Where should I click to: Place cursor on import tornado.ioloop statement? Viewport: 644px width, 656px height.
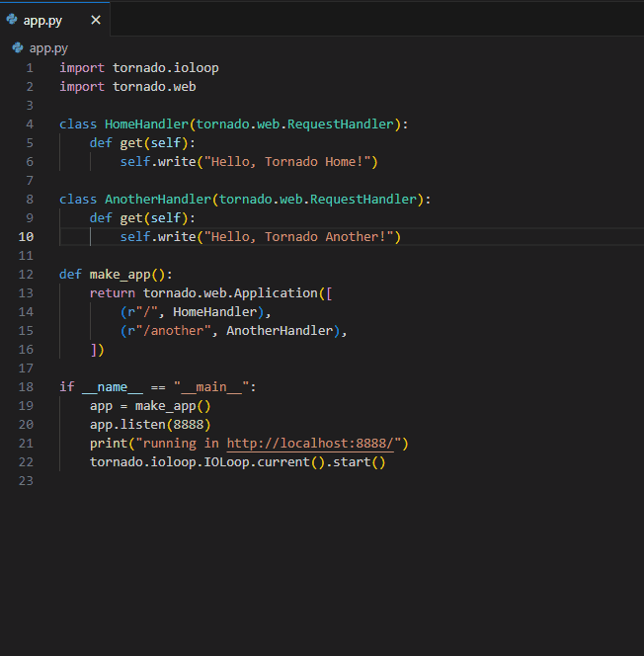[x=138, y=68]
